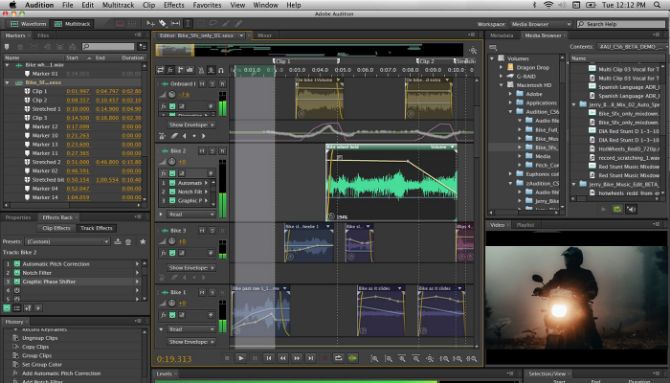Select the Razor tool in top toolbar

[x=163, y=24]
